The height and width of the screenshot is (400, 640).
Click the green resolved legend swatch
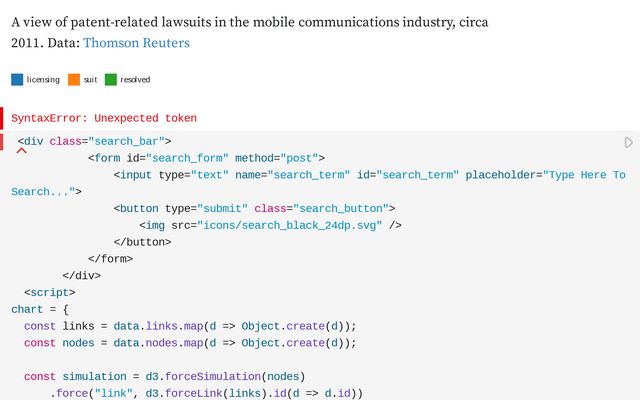coord(111,79)
